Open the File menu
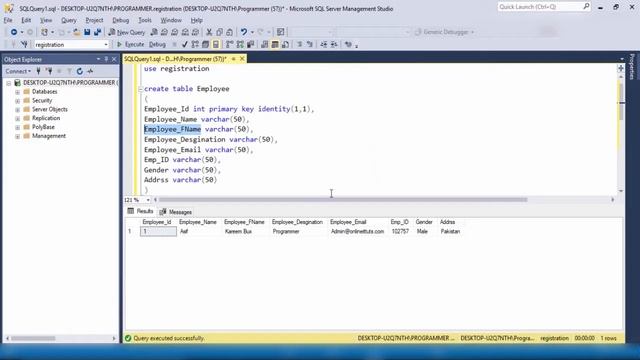 (x=8, y=20)
